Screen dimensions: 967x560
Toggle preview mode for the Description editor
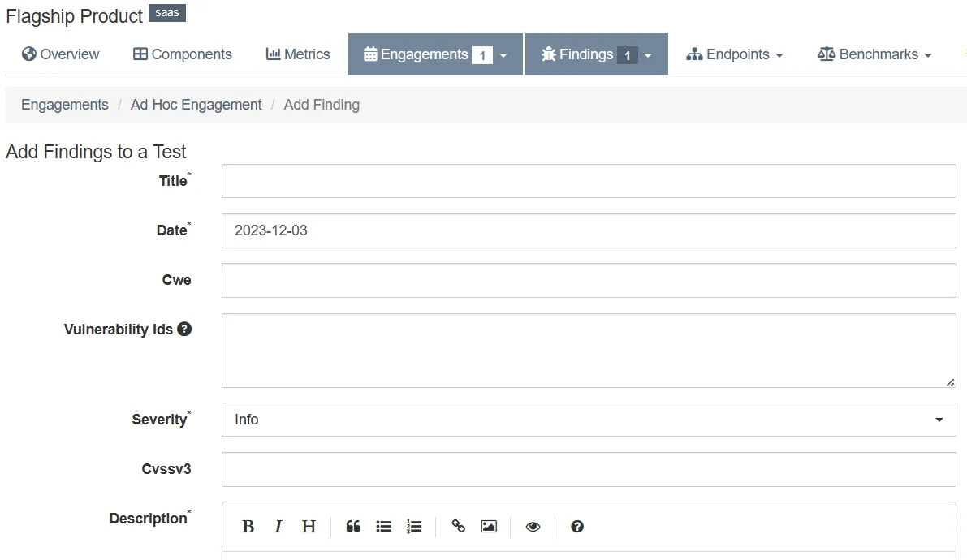[x=533, y=526]
